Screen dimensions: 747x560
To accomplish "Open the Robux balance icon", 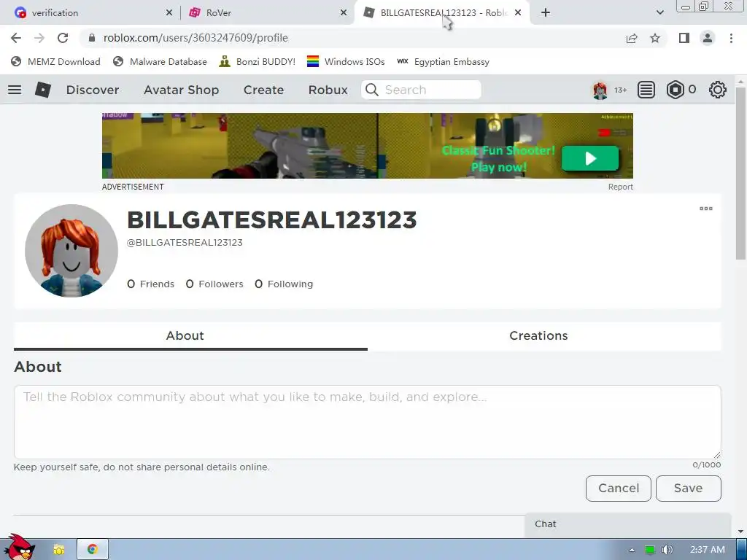I will (x=675, y=90).
